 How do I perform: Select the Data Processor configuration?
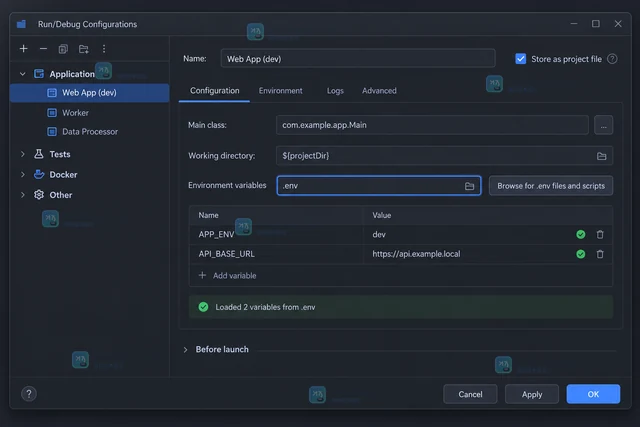[x=89, y=131]
